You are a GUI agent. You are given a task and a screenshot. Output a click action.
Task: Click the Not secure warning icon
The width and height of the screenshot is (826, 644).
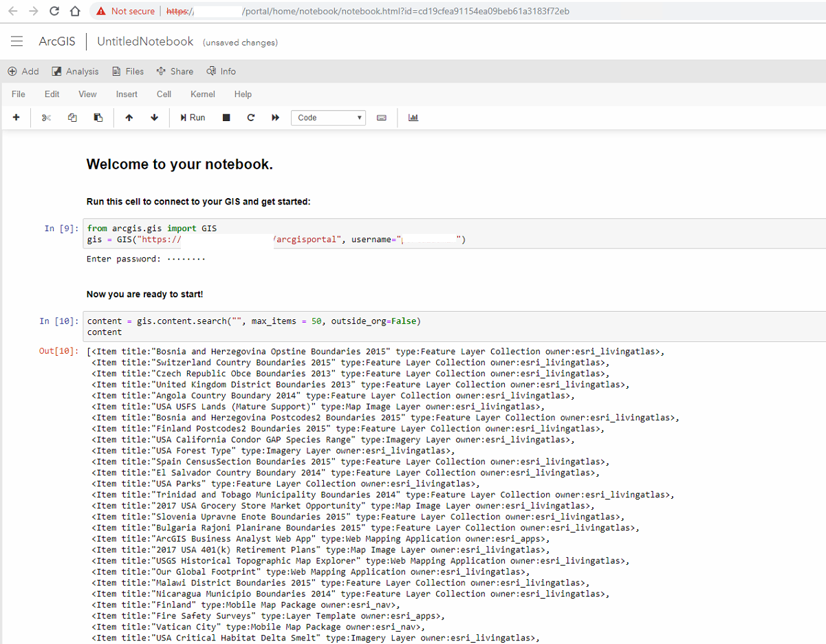point(102,11)
